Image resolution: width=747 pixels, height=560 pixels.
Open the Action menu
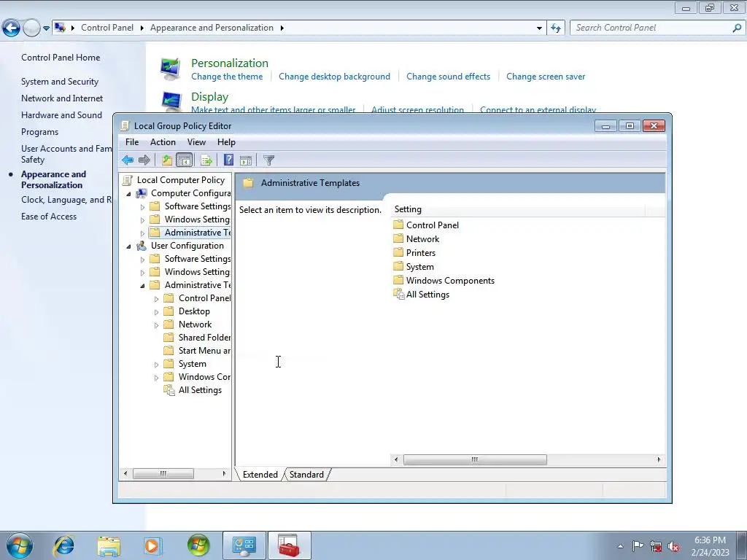coord(163,142)
